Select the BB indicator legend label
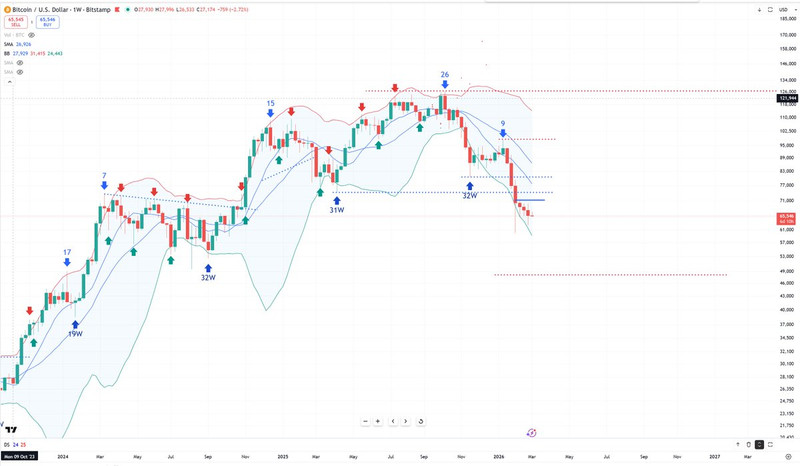800x466 pixels. tap(7, 52)
